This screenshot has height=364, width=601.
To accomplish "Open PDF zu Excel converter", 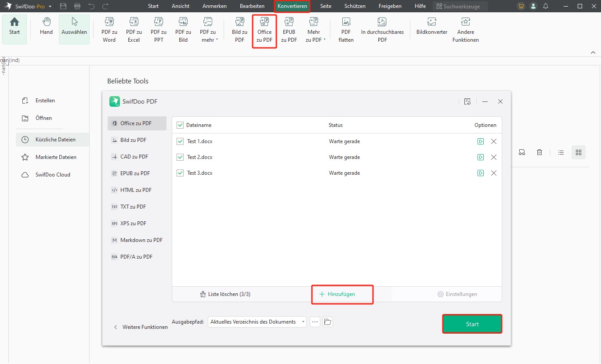I will (x=134, y=30).
